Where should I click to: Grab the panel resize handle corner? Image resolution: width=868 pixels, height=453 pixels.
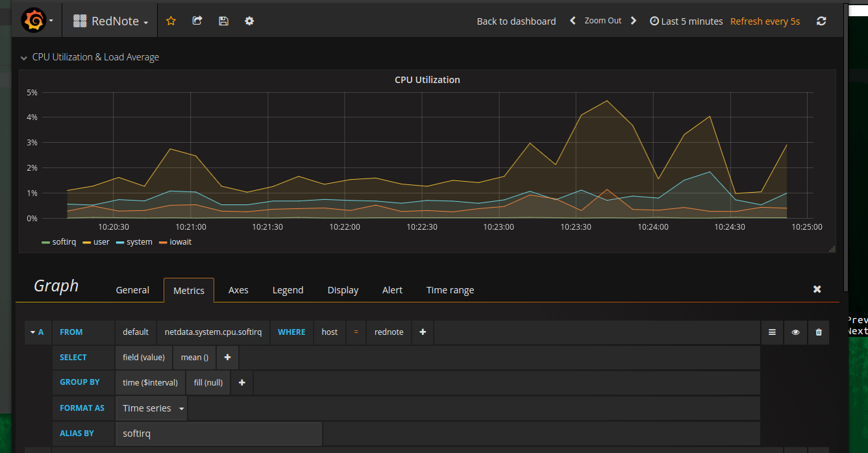pos(832,249)
